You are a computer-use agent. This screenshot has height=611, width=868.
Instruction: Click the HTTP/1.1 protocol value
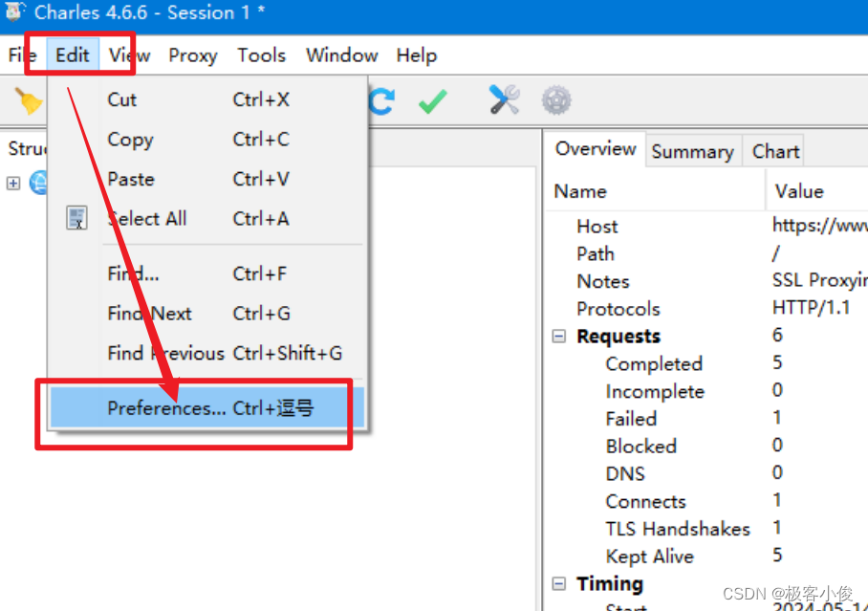[811, 308]
